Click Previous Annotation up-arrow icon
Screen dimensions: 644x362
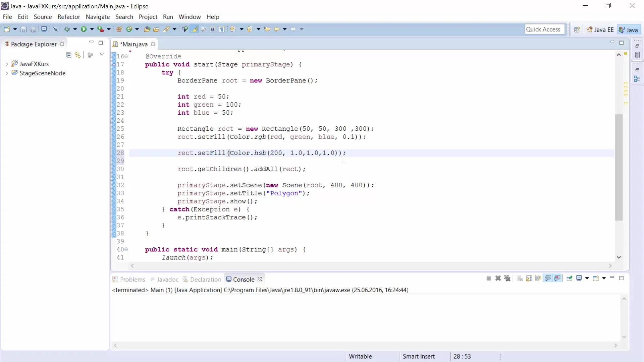click(250, 29)
